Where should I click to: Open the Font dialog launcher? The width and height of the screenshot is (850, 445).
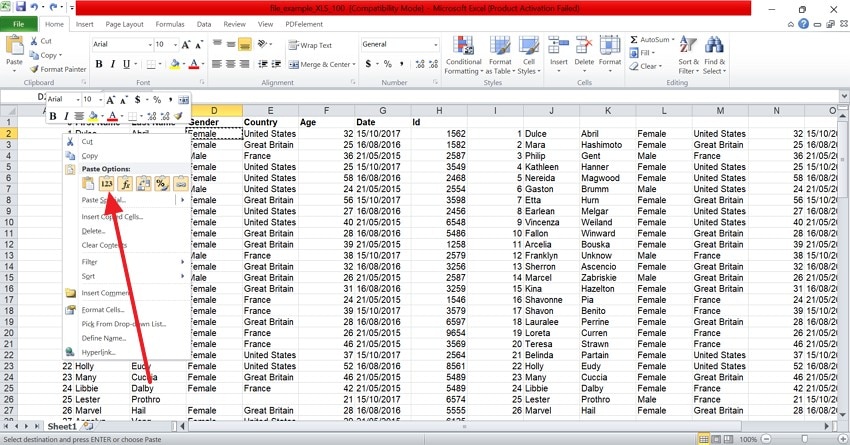(202, 82)
